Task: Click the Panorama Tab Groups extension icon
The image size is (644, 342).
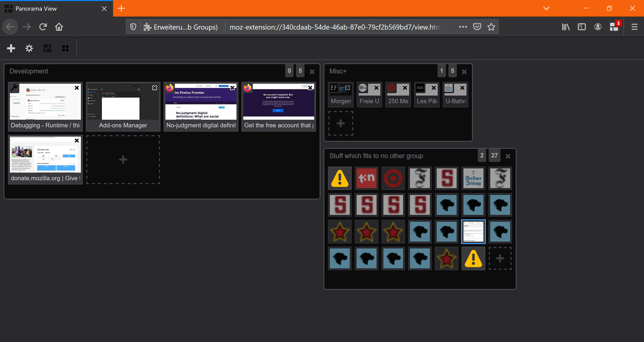Action: 614,27
